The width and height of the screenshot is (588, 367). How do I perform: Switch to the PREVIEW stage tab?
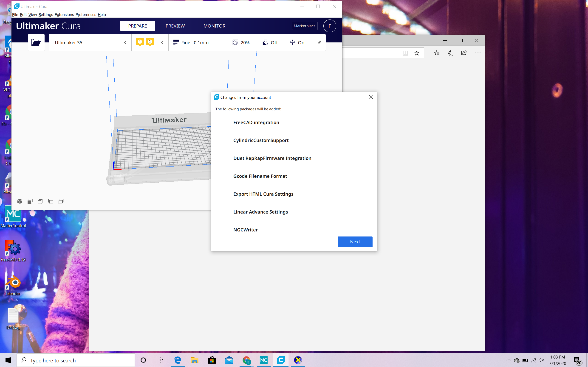(175, 26)
